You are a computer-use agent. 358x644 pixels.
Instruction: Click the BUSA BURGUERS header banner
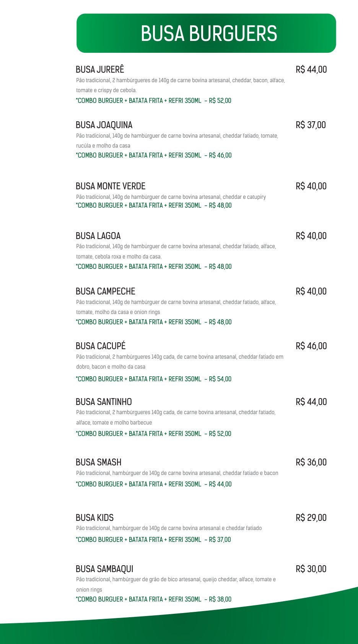[x=206, y=33]
